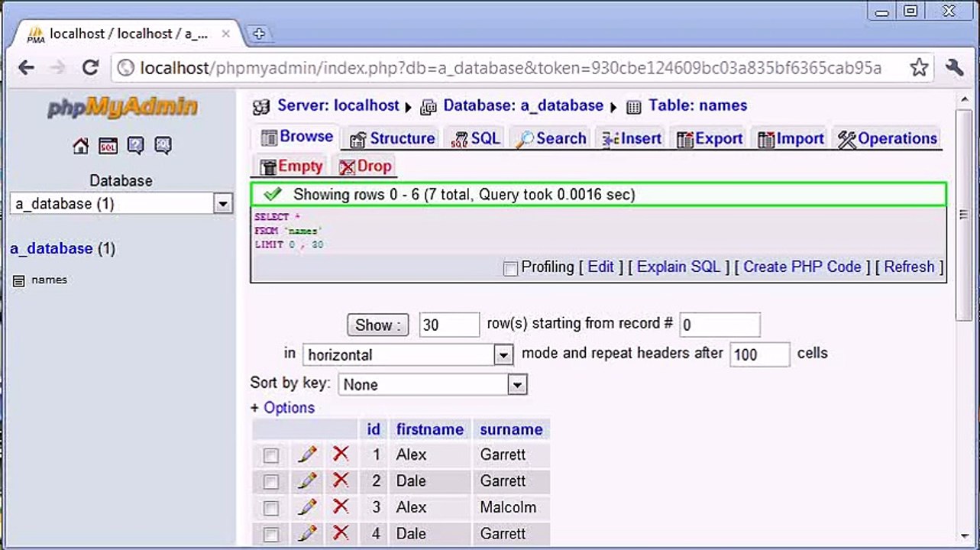
Task: Select checkbox for row id 4
Action: [x=270, y=534]
